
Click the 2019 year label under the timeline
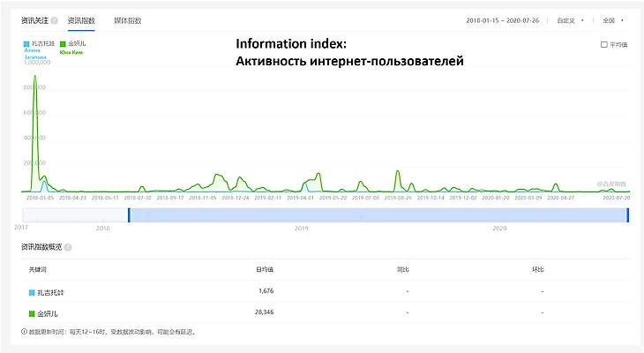pyautogui.click(x=301, y=228)
